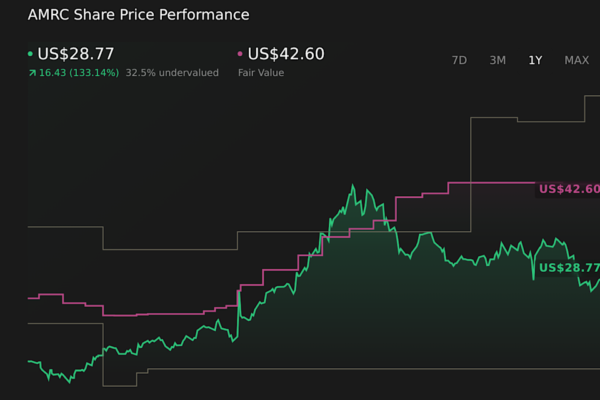This screenshot has height=400, width=600.
Task: Click the highest peak of the green price line
Action: (353, 185)
